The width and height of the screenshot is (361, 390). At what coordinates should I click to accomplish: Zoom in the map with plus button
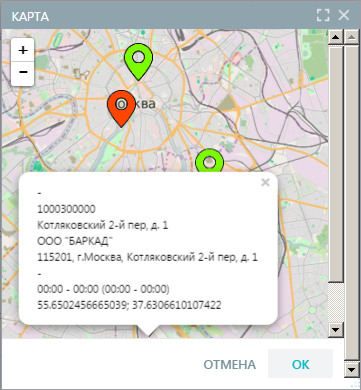click(23, 50)
